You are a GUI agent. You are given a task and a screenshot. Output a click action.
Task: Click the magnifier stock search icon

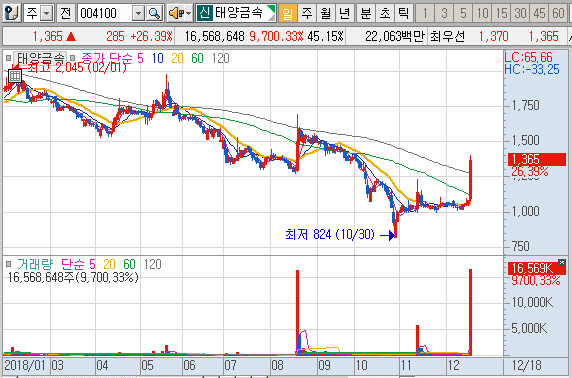click(x=155, y=14)
